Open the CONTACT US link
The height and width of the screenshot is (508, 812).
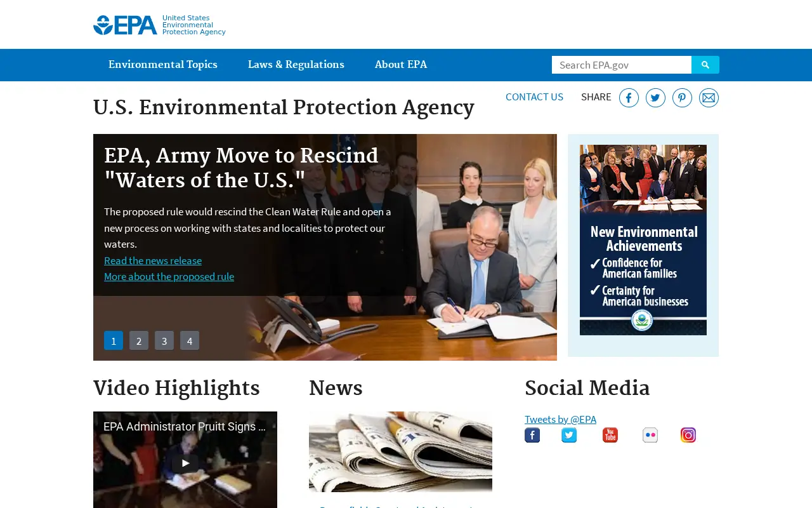tap(534, 97)
